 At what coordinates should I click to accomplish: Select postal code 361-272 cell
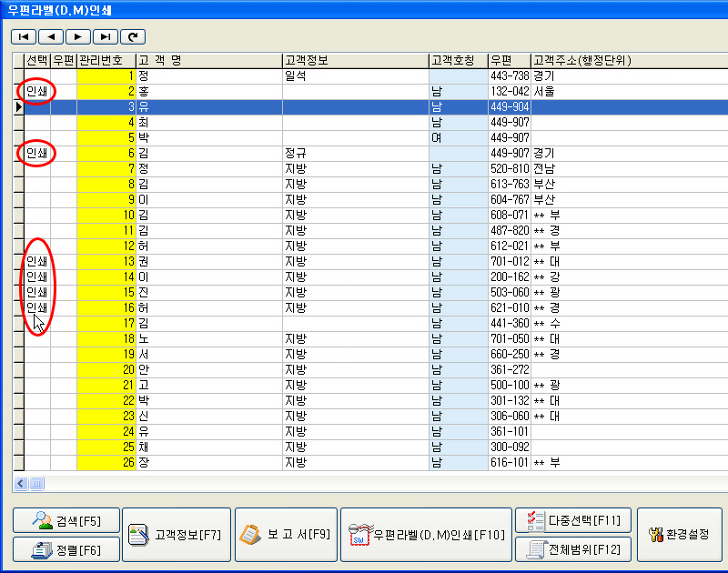tap(510, 370)
